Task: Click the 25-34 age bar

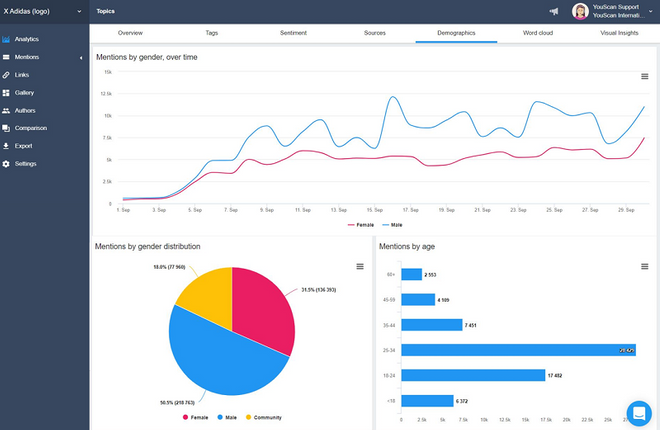Action: point(519,350)
